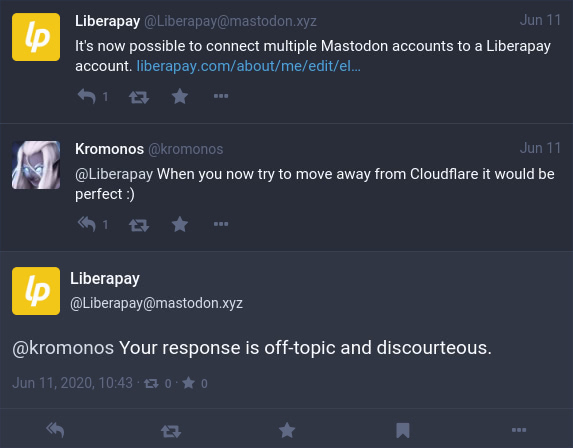Star Kromonos's post as favourite
Viewport: 573px width, 448px height.
[180, 224]
